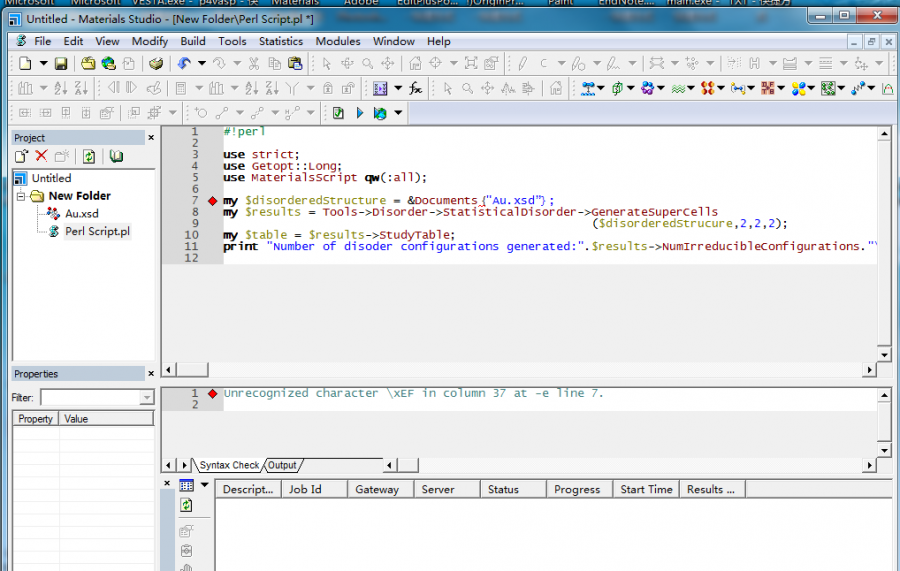The width and height of the screenshot is (900, 571).
Task: Toggle the red breakpoint marker on line 7
Action: pyautogui.click(x=212, y=201)
